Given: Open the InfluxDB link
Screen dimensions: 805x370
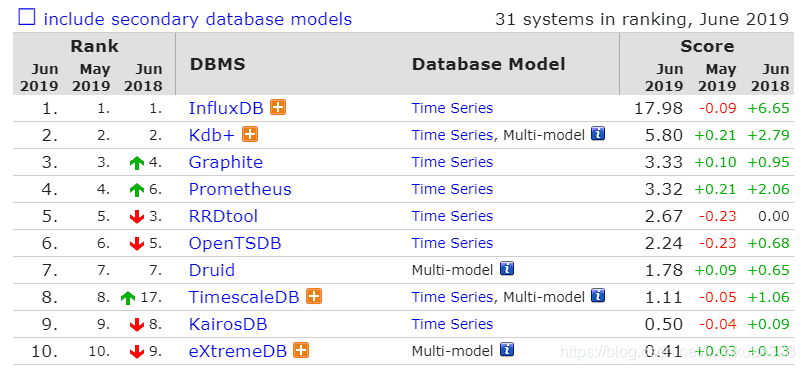Looking at the screenshot, I should pyautogui.click(x=226, y=108).
